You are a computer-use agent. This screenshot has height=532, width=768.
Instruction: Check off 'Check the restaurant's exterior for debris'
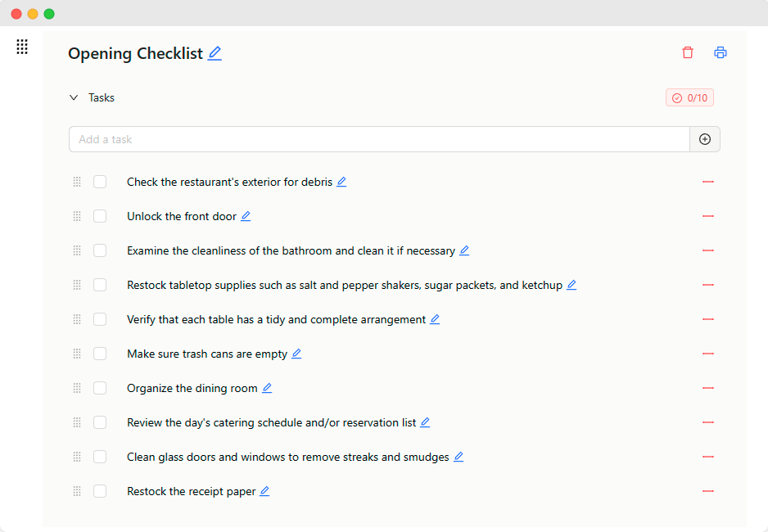pyautogui.click(x=100, y=182)
